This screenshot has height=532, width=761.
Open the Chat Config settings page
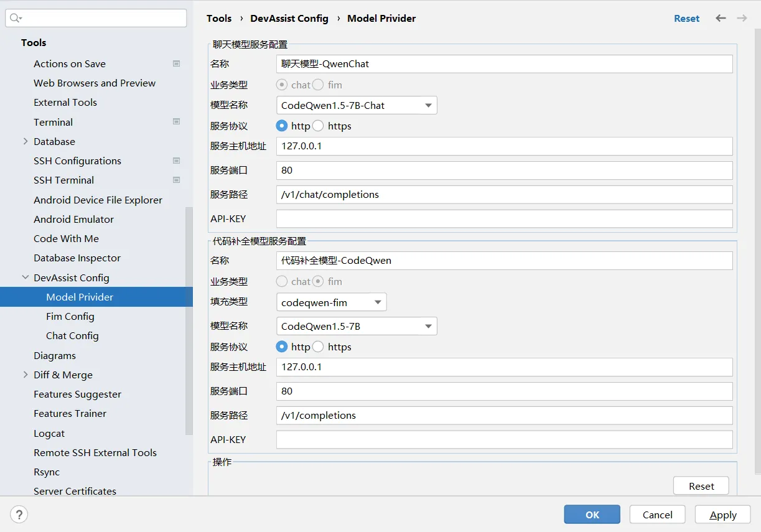(72, 335)
